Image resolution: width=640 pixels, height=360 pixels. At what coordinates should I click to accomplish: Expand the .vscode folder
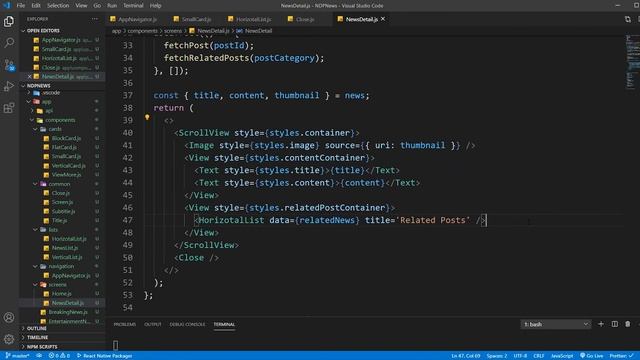point(51,93)
